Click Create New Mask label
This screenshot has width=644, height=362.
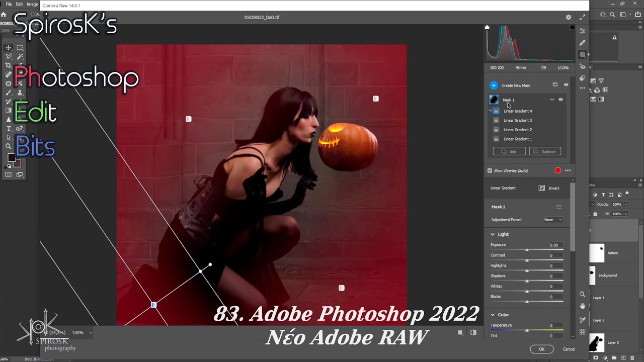[516, 85]
